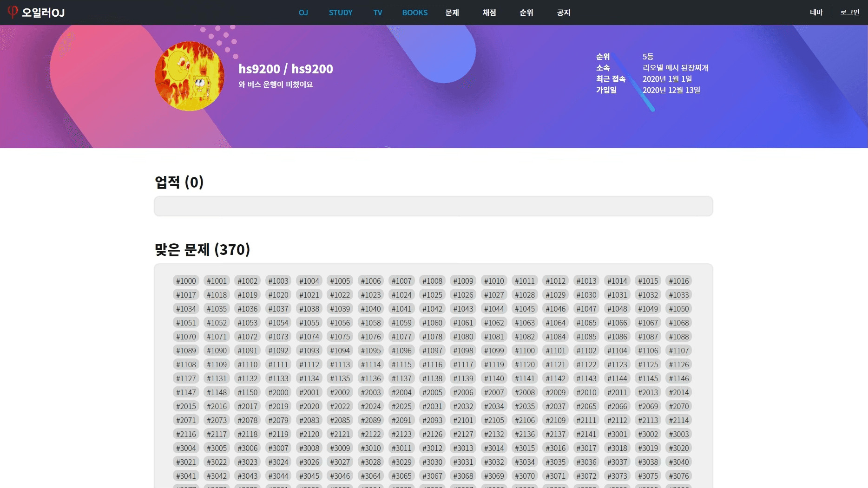Viewport: 868px width, 488px height.
Task: Open problem #3076
Action: [679, 476]
